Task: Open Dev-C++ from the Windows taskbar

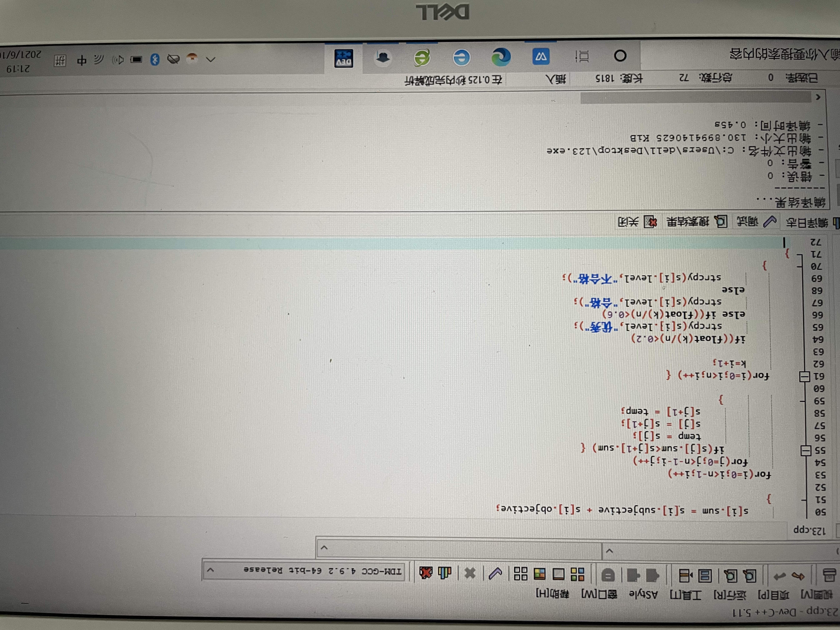Action: click(x=344, y=59)
